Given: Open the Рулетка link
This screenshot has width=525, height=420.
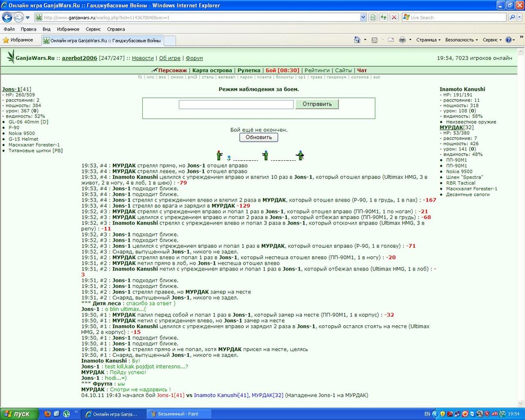Looking at the screenshot, I should click(x=249, y=71).
